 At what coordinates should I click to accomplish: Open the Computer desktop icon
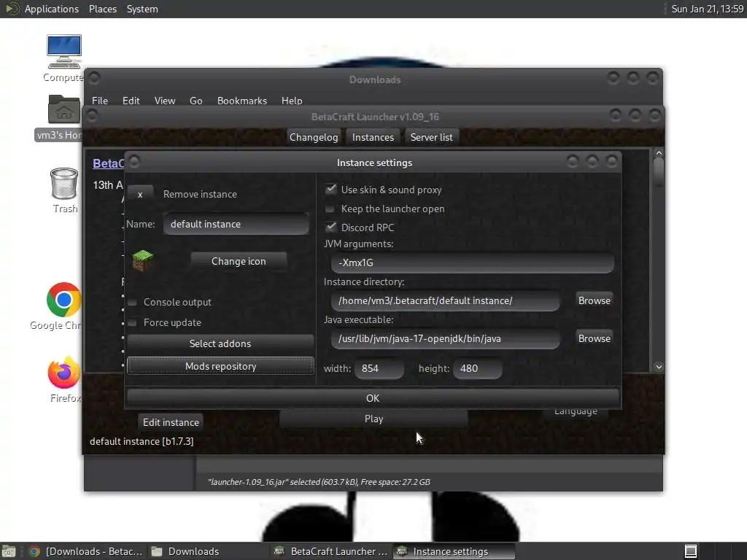click(x=64, y=52)
